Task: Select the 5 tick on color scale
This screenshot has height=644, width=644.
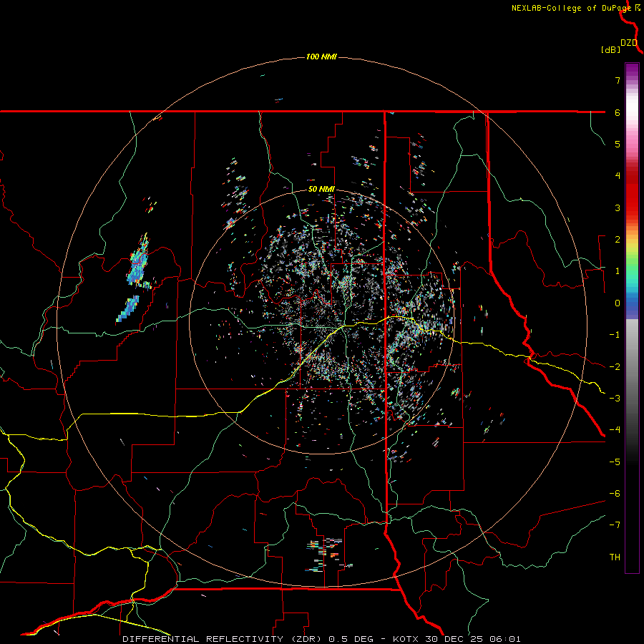Action: [618, 144]
